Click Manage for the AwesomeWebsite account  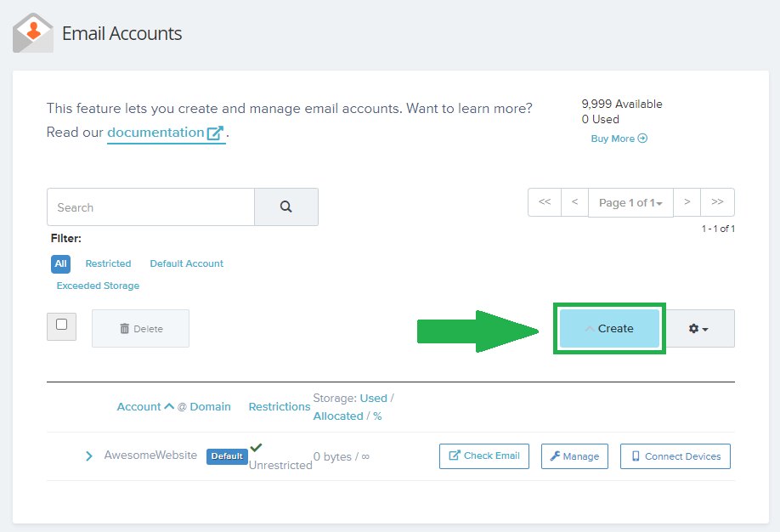(x=574, y=456)
